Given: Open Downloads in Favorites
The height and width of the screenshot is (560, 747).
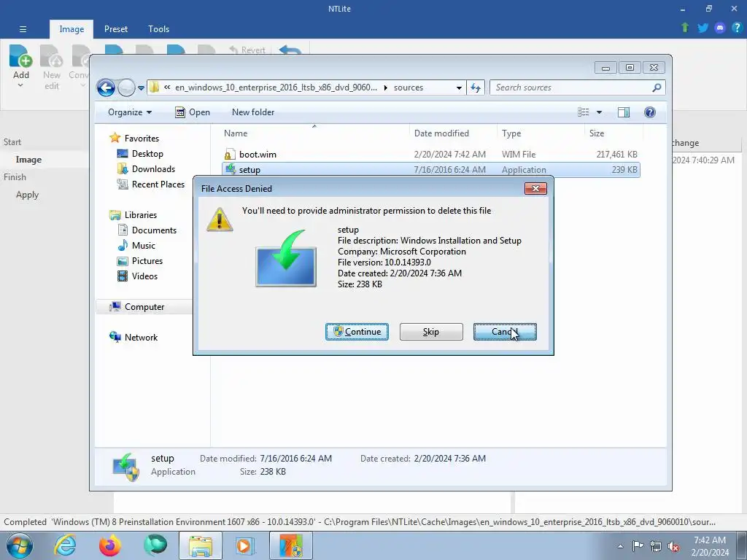Looking at the screenshot, I should point(153,169).
